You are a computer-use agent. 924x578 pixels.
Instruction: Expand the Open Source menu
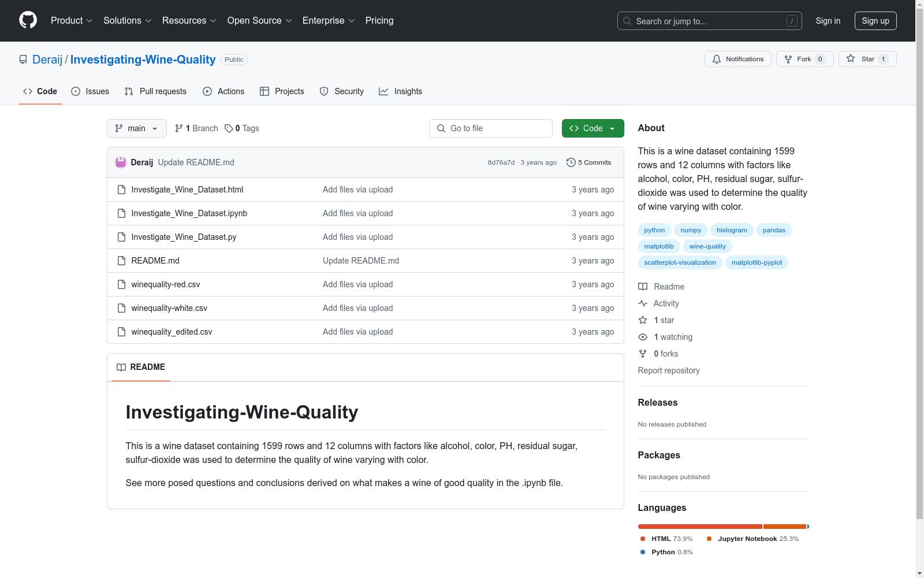(260, 21)
